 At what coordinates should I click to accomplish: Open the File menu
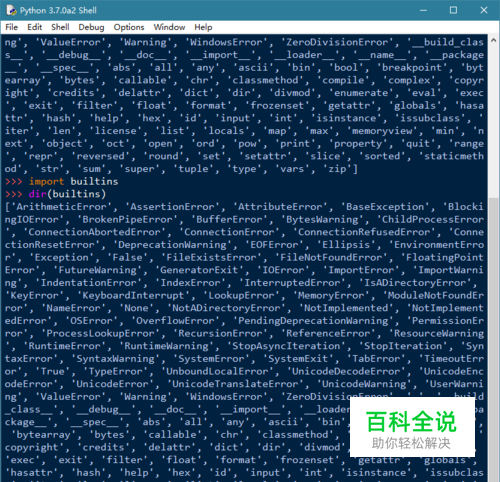pos(12,27)
